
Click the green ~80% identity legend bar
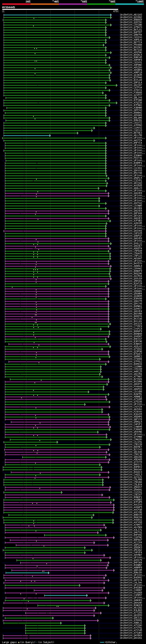[101, 4]
